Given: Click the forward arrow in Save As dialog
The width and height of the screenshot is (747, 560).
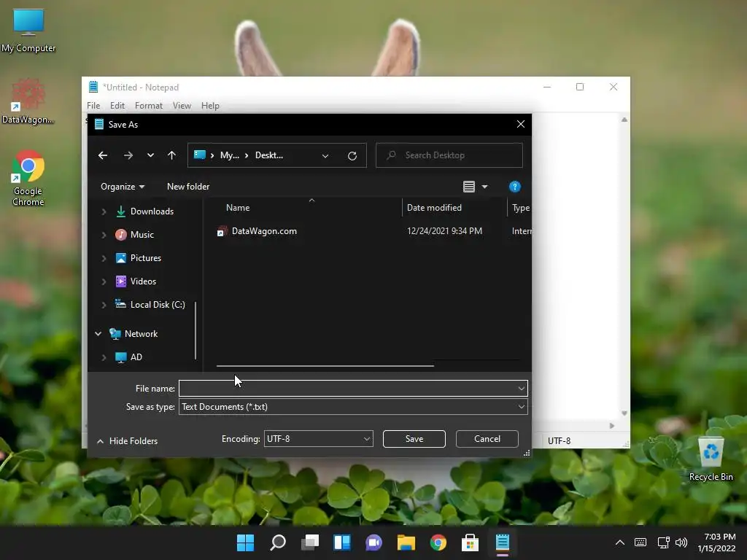Looking at the screenshot, I should [x=128, y=155].
